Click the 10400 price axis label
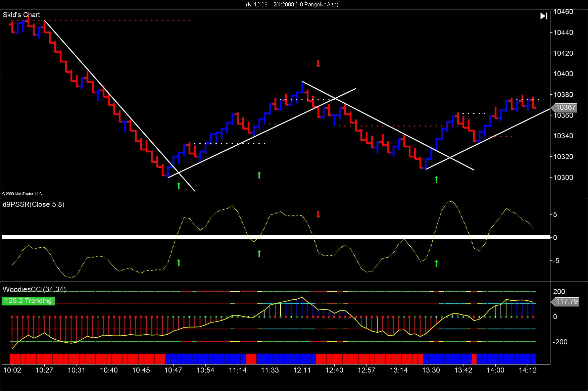 tap(563, 74)
